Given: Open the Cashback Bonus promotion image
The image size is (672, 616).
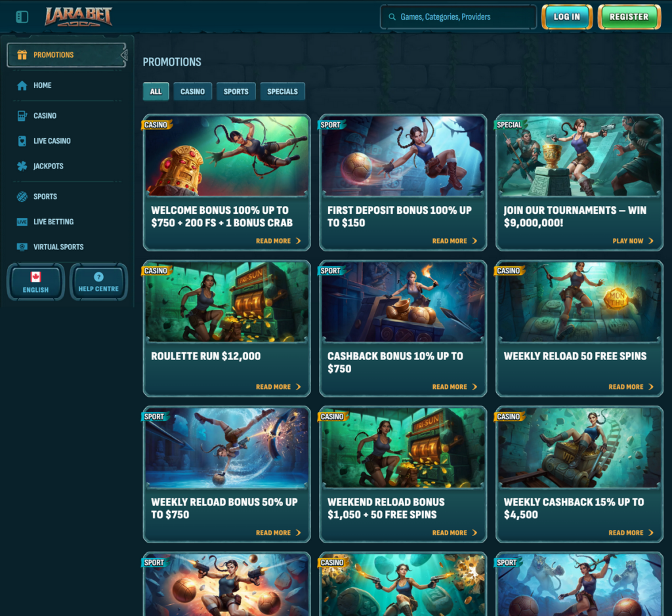Looking at the screenshot, I should point(403,302).
